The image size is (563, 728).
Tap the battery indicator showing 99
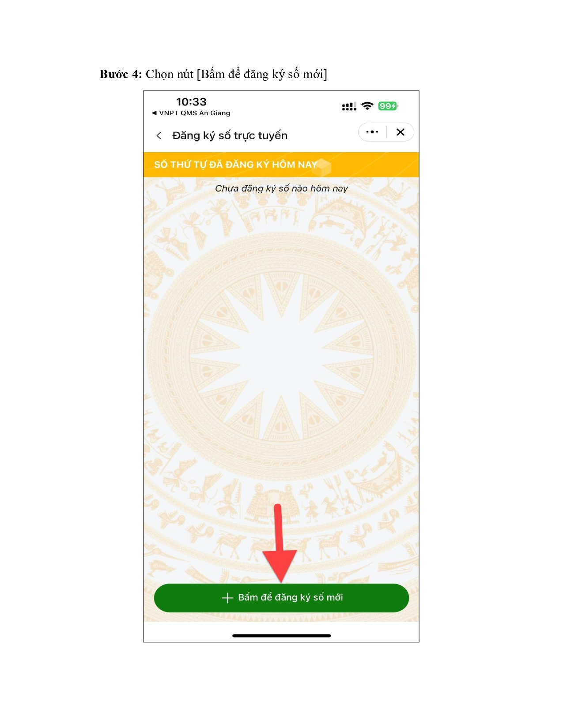pos(388,106)
